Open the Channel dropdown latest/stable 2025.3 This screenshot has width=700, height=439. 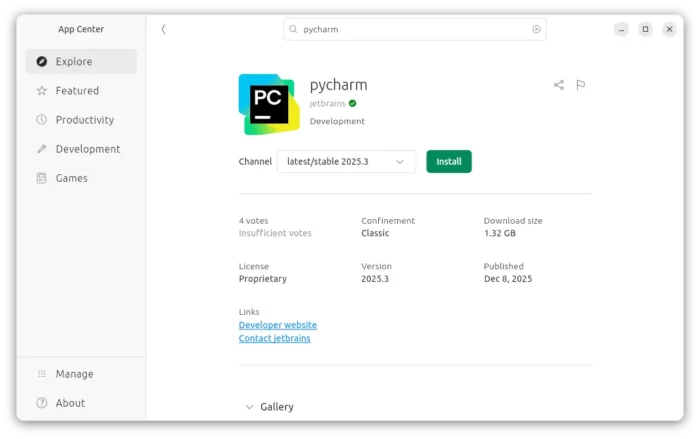click(x=346, y=161)
